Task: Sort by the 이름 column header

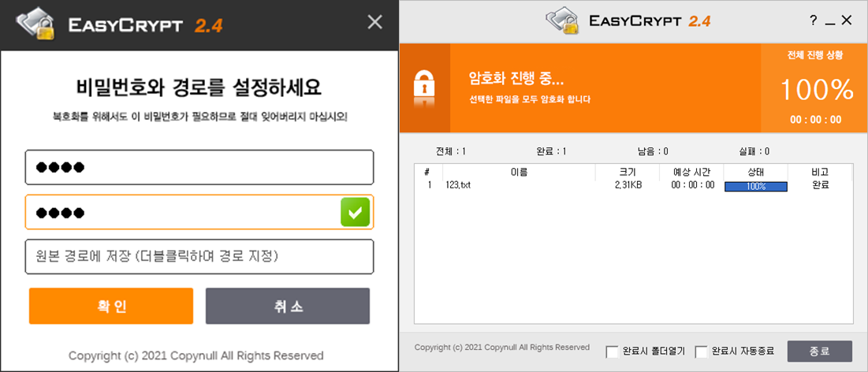Action: point(519,172)
